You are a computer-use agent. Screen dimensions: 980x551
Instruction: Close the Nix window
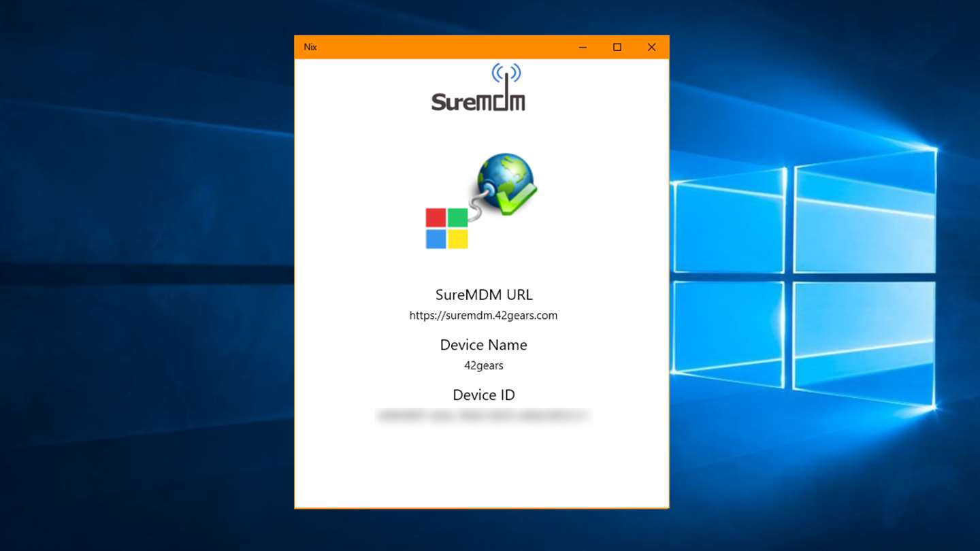(x=651, y=47)
